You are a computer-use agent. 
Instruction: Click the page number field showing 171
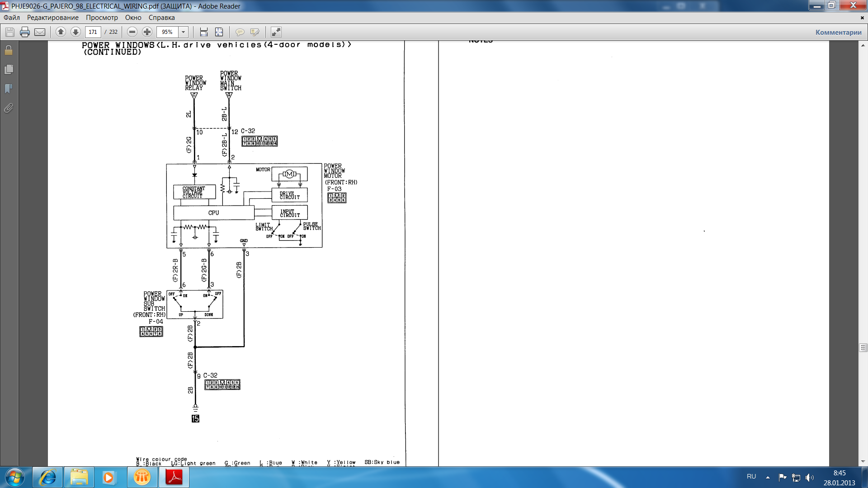pyautogui.click(x=93, y=32)
